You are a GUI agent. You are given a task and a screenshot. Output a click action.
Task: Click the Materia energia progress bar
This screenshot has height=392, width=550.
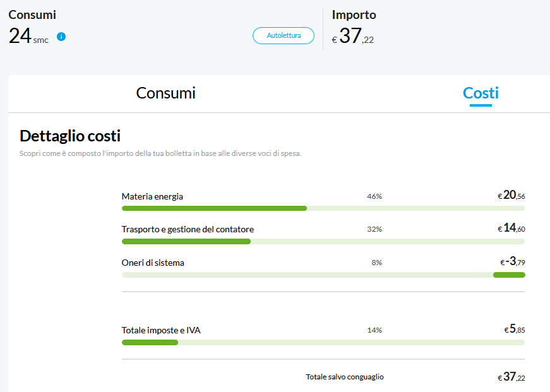(x=323, y=208)
